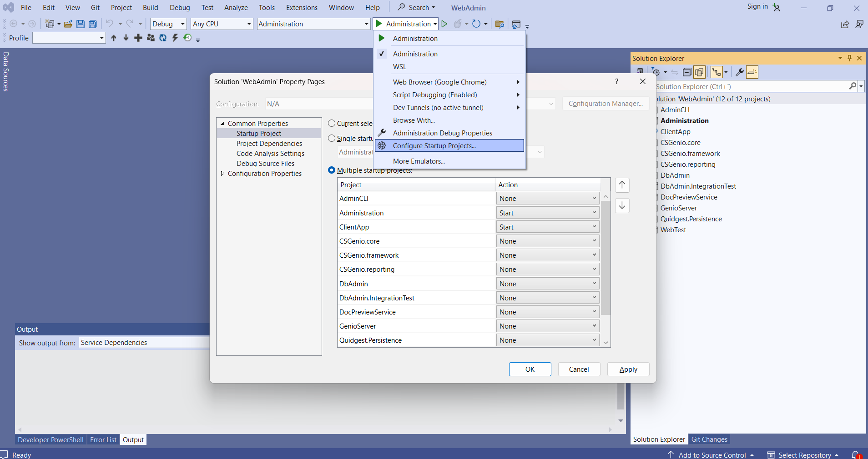Select the Current selection radio button
The height and width of the screenshot is (459, 868).
(332, 123)
